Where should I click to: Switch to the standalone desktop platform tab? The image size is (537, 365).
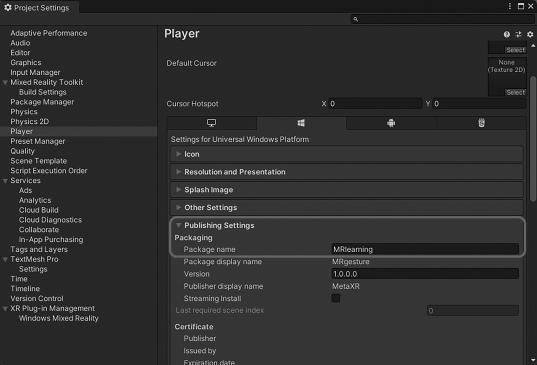click(x=212, y=123)
